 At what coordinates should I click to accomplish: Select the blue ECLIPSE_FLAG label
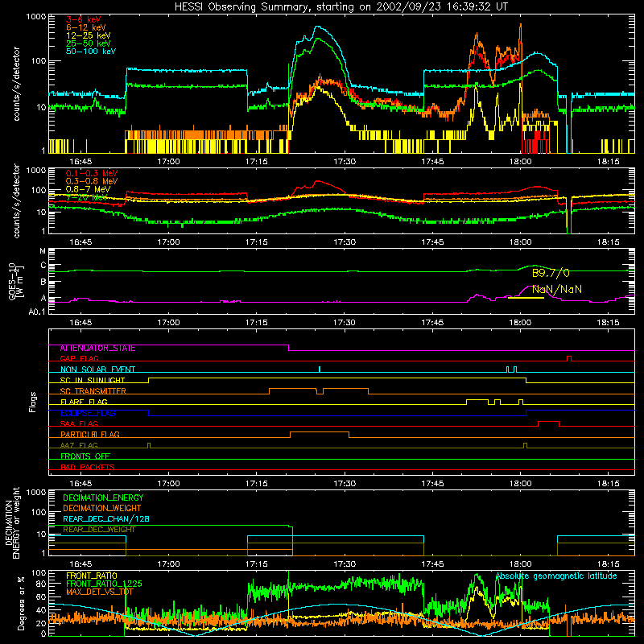88,413
